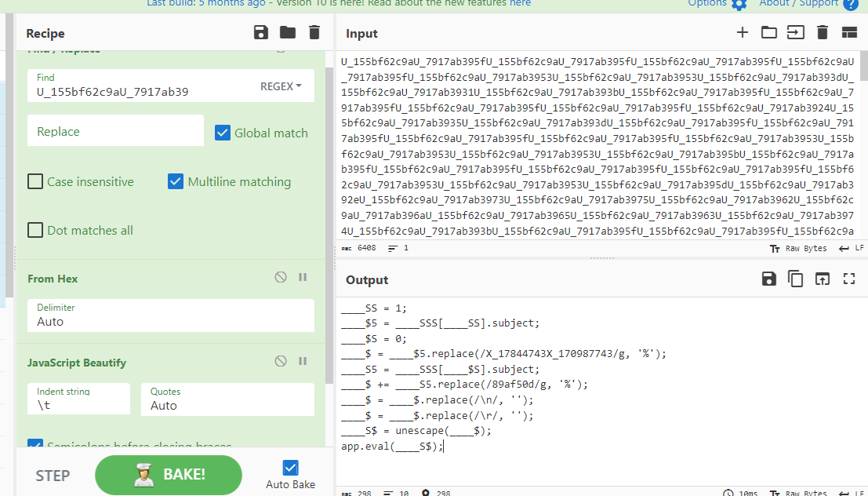Disable the From Hex operation
Image resolution: width=868 pixels, height=496 pixels.
click(x=281, y=277)
